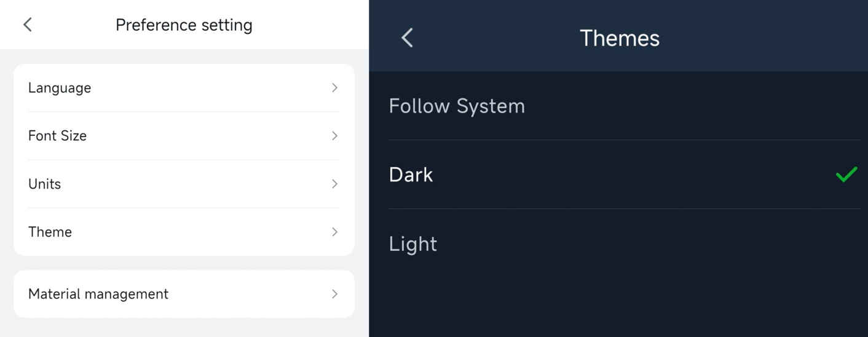
Task: Tap the back arrow beside Themes title
Action: point(407,38)
